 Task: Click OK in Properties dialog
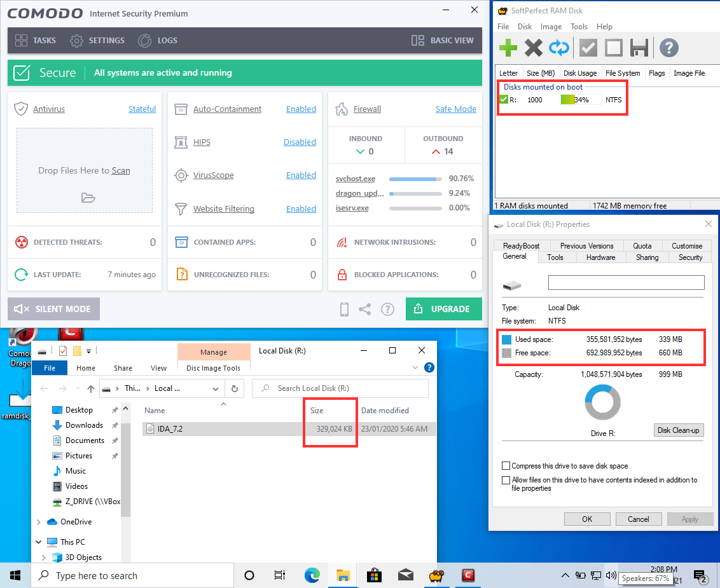click(587, 519)
